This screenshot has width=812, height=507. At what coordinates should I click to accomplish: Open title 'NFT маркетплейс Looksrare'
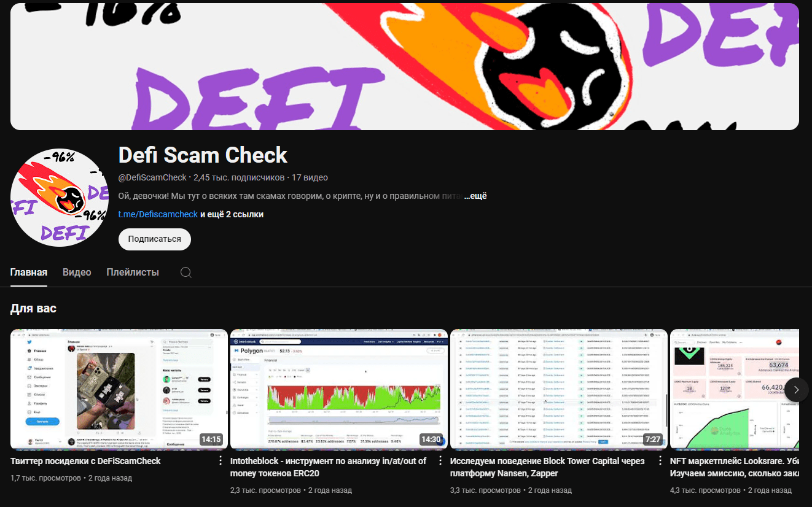(735, 467)
